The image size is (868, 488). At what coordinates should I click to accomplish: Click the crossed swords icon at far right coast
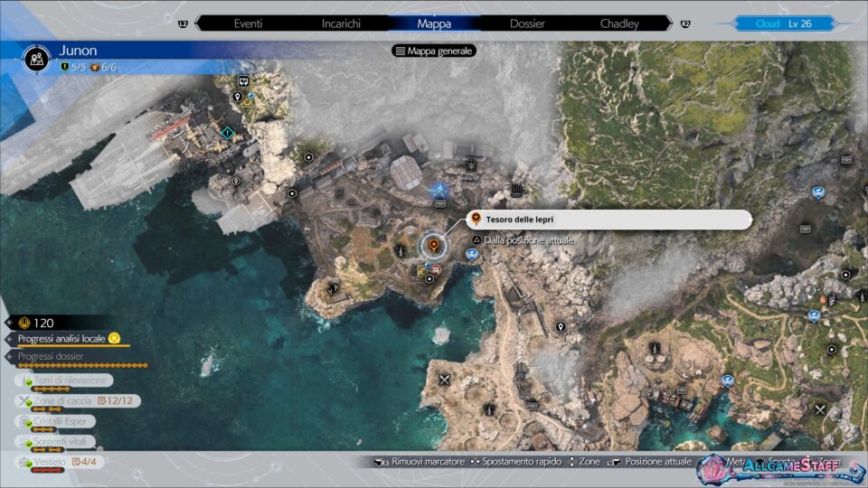coord(820,410)
